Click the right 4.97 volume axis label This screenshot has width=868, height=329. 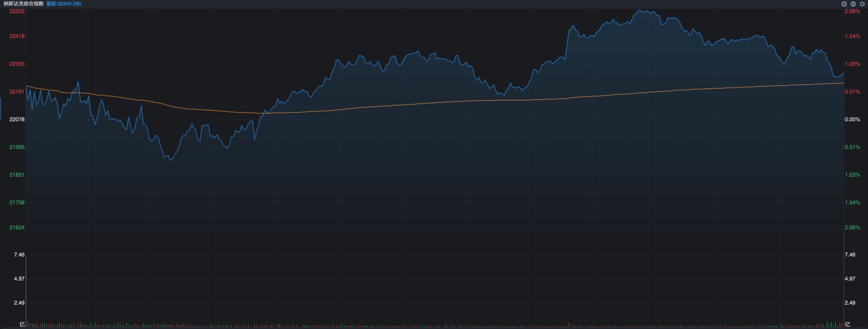click(x=849, y=279)
